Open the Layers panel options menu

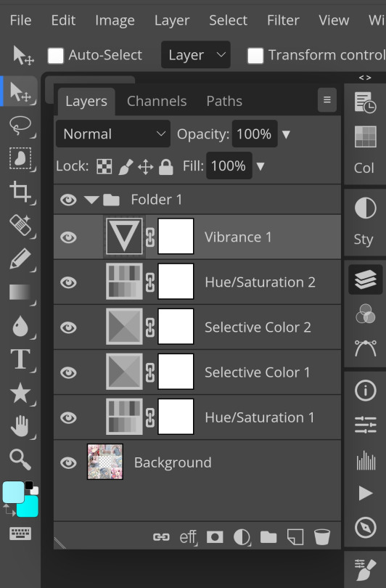point(327,99)
